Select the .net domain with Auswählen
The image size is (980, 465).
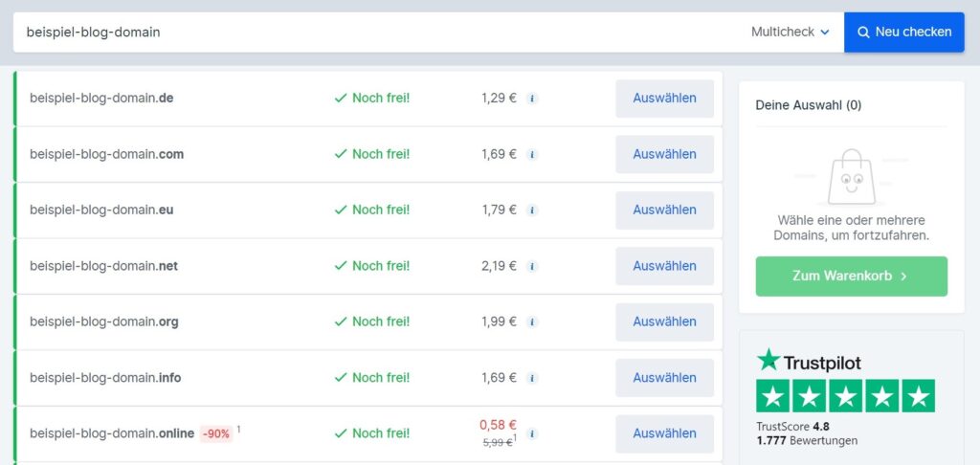pos(664,266)
